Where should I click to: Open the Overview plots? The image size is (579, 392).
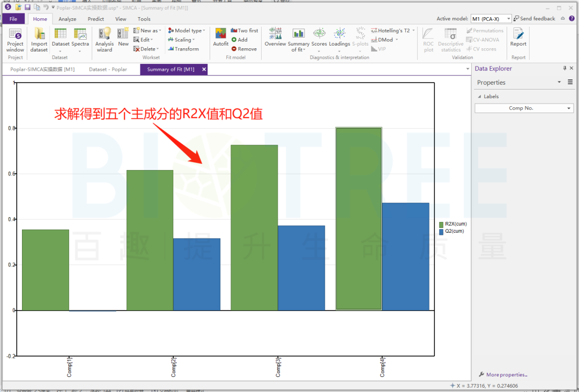(275, 38)
